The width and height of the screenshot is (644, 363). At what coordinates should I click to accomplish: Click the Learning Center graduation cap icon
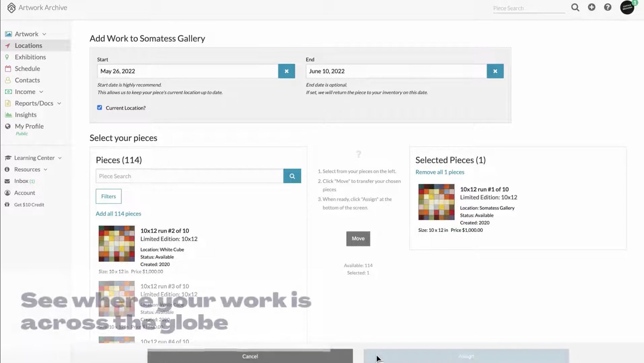coord(8,158)
